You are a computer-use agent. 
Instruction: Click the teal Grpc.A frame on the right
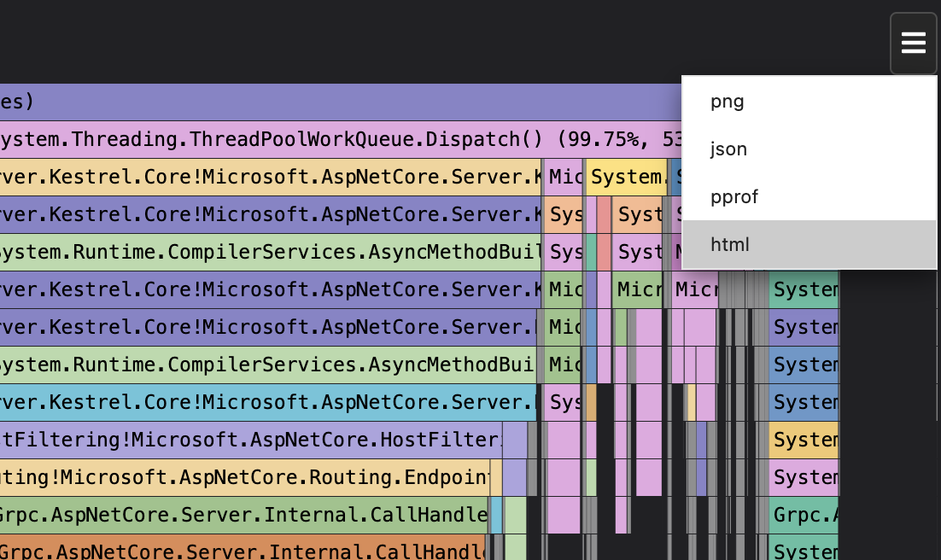click(x=803, y=515)
